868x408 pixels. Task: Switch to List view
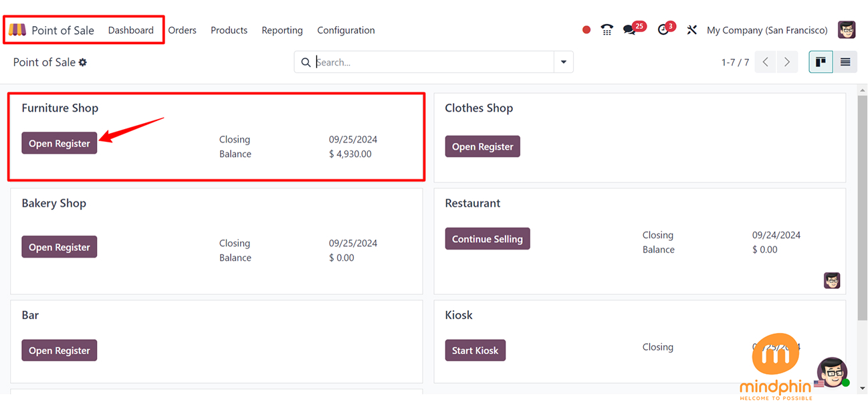pos(845,62)
